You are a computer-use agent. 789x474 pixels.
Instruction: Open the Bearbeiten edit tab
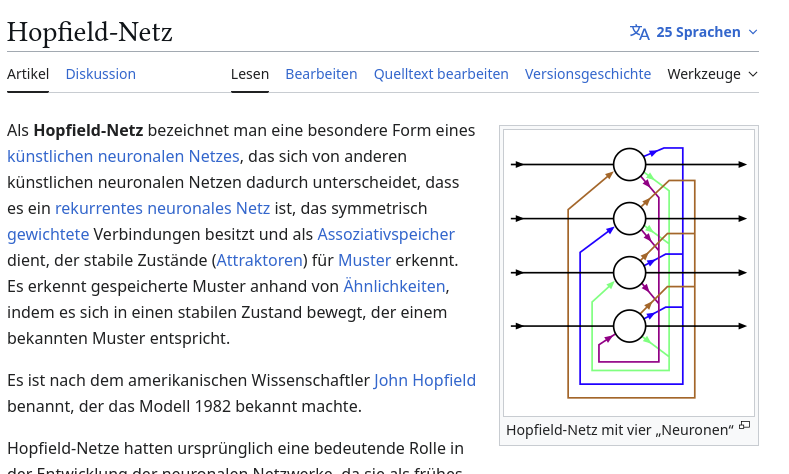pos(321,74)
